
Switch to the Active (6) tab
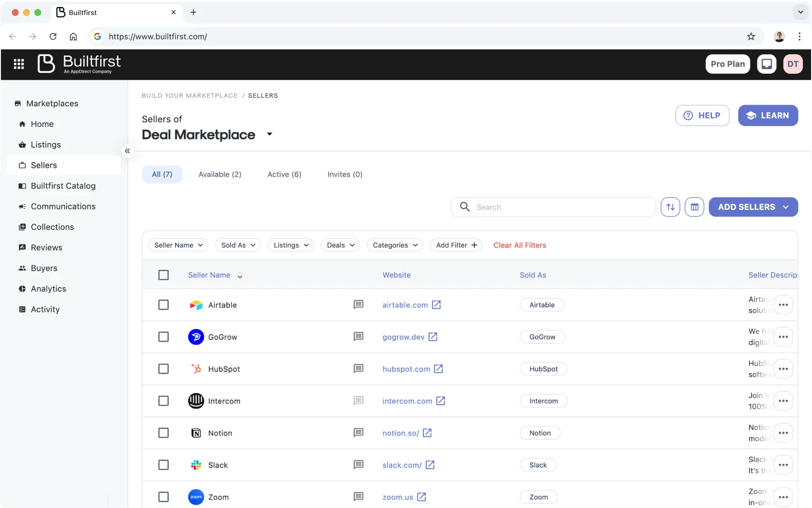pyautogui.click(x=284, y=174)
